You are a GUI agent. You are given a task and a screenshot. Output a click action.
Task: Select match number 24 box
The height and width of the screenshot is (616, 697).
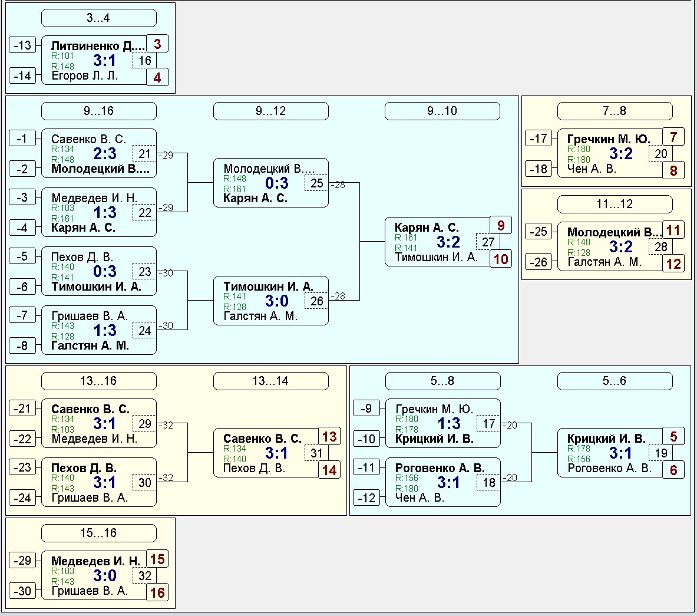pyautogui.click(x=144, y=331)
